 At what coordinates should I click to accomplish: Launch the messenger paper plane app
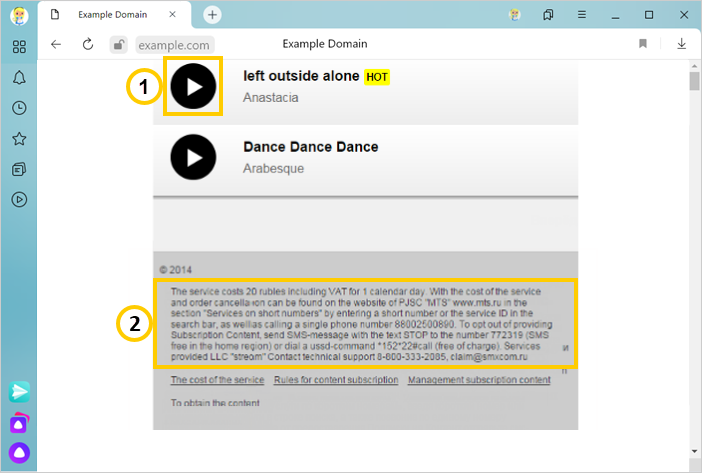point(19,392)
